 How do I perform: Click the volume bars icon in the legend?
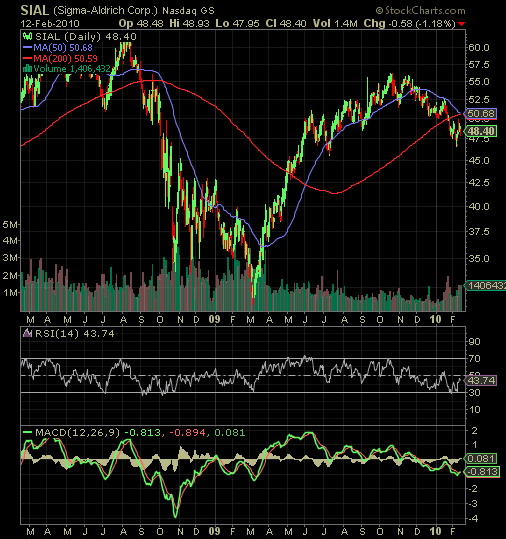click(27, 69)
